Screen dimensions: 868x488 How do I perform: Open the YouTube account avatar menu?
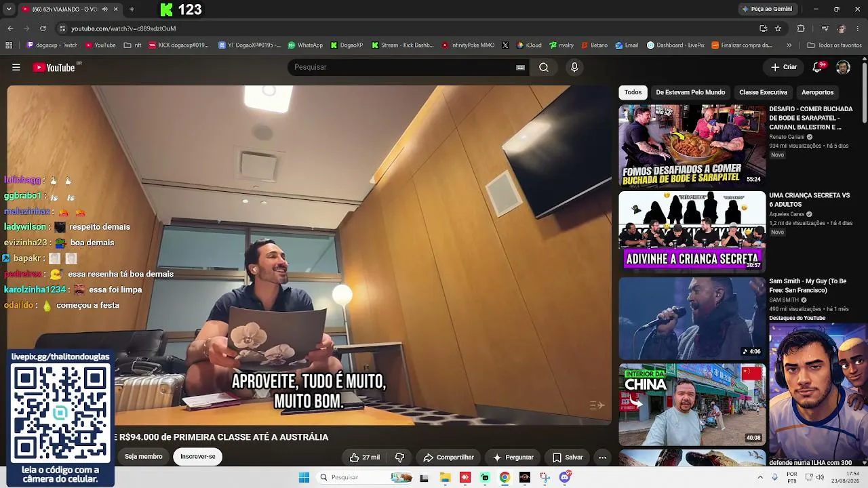point(843,67)
